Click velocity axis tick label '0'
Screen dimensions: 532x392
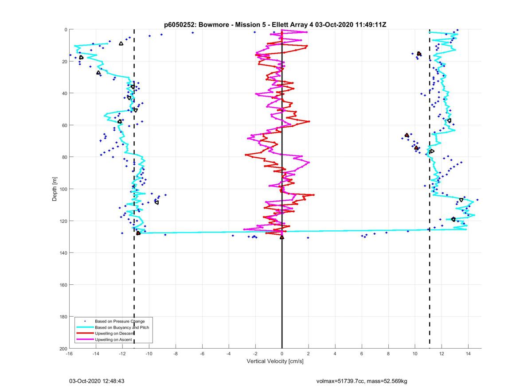[x=282, y=354]
